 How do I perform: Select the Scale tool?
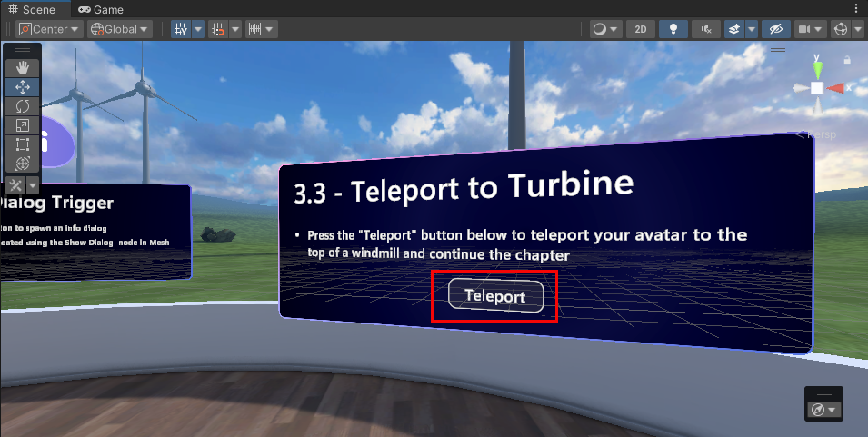click(x=23, y=125)
